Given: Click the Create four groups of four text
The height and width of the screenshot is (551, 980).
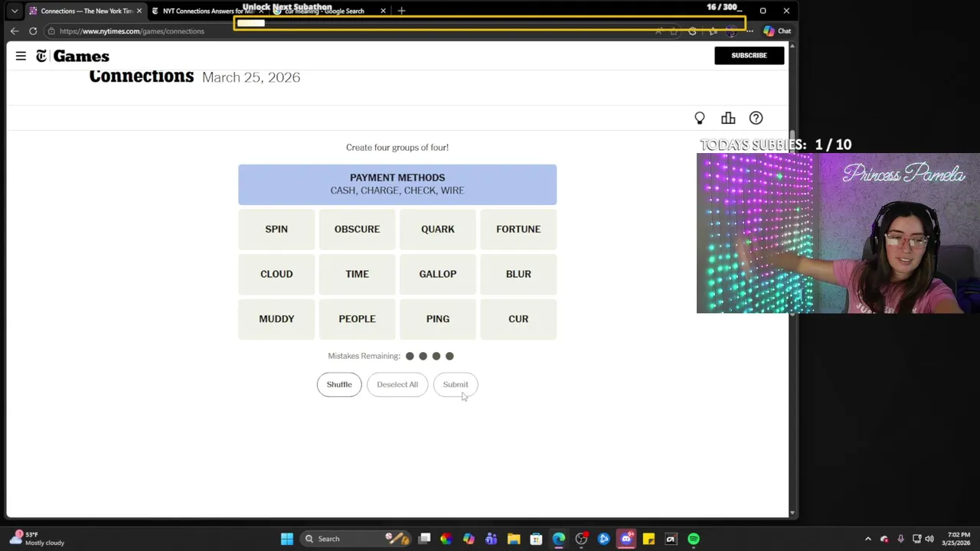Looking at the screenshot, I should [397, 147].
